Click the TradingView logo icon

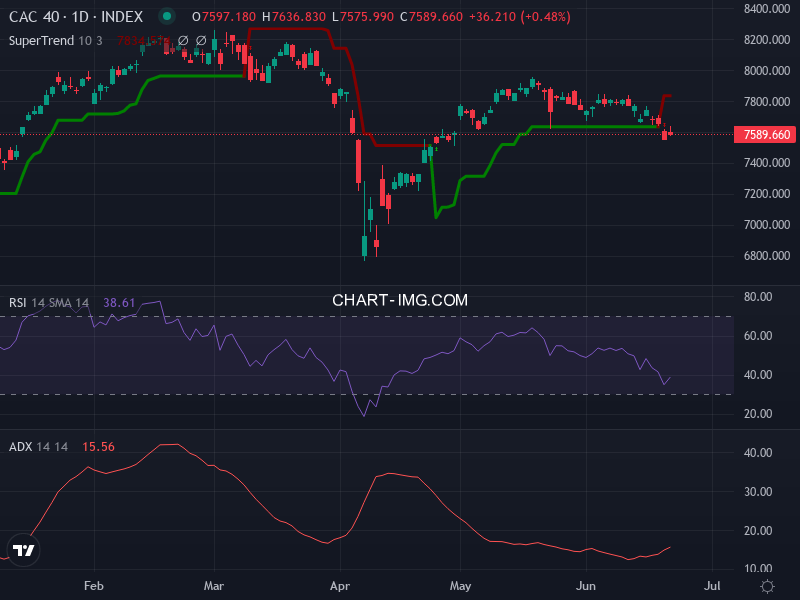tap(23, 550)
